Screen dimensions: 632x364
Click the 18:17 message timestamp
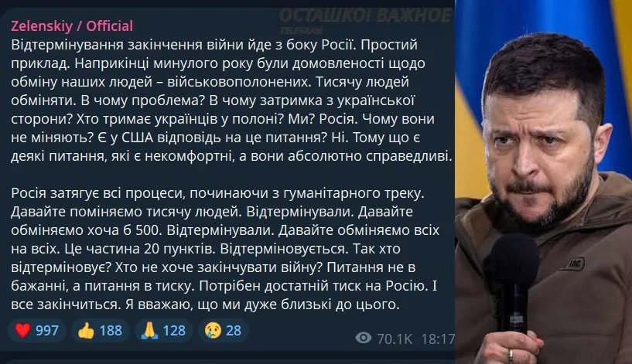click(439, 338)
